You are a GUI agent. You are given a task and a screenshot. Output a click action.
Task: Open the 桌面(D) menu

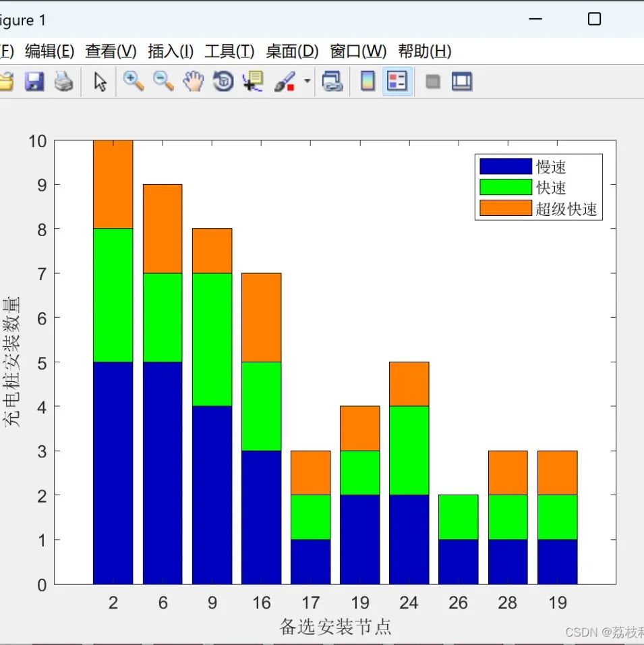point(292,51)
